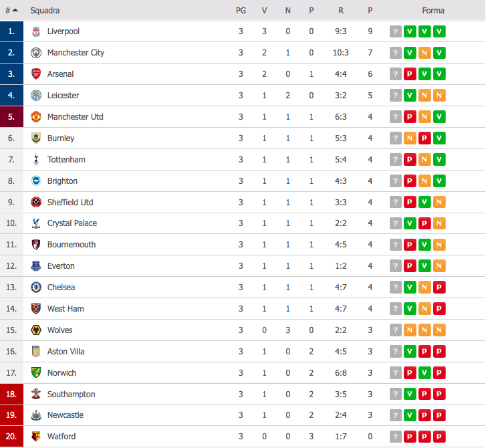Screen dimensions: 486x448
Task: Click the Manchester City club crest
Action: (36, 53)
